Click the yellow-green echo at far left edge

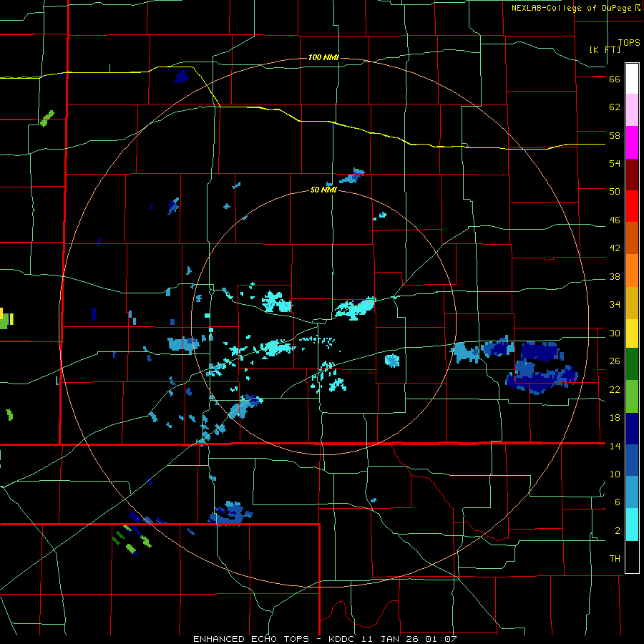(6, 318)
